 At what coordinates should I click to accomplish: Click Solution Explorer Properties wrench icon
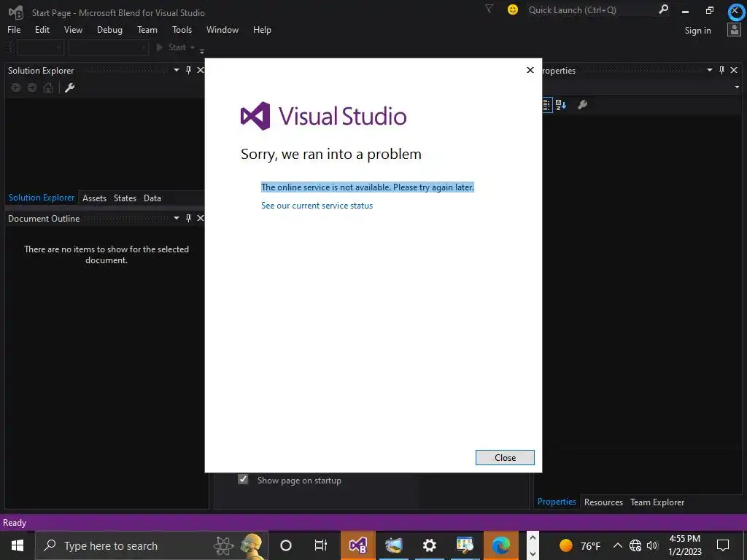click(x=69, y=87)
